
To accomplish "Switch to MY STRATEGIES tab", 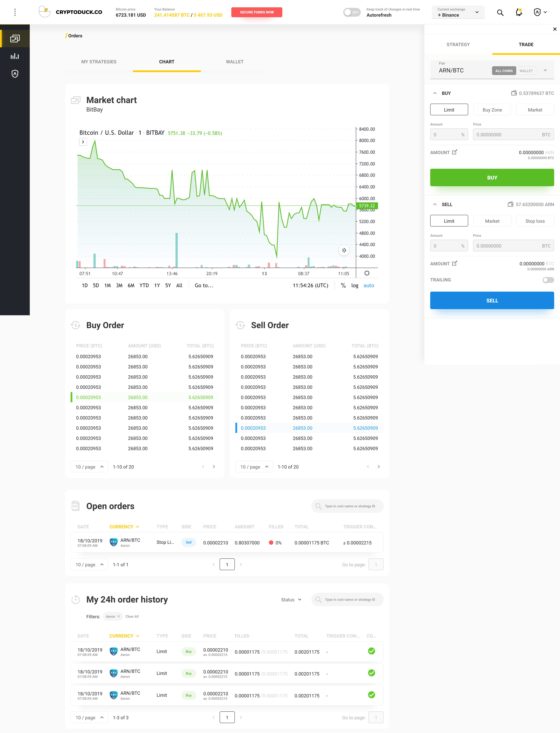I will click(x=99, y=62).
